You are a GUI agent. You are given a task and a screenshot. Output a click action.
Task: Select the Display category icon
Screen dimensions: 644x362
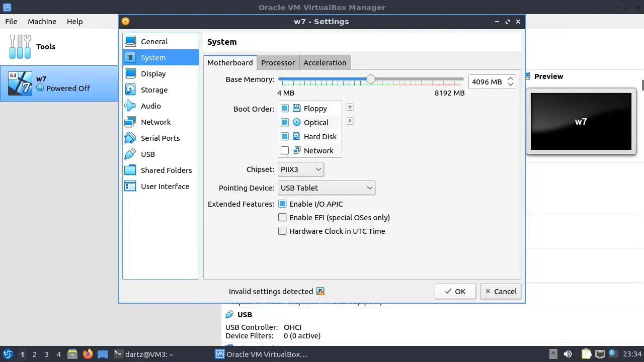coord(130,73)
